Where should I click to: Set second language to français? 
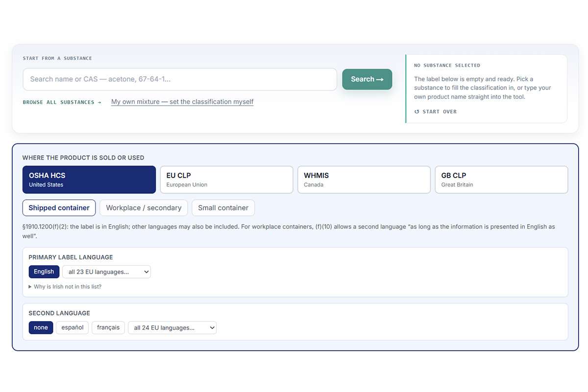(x=108, y=327)
